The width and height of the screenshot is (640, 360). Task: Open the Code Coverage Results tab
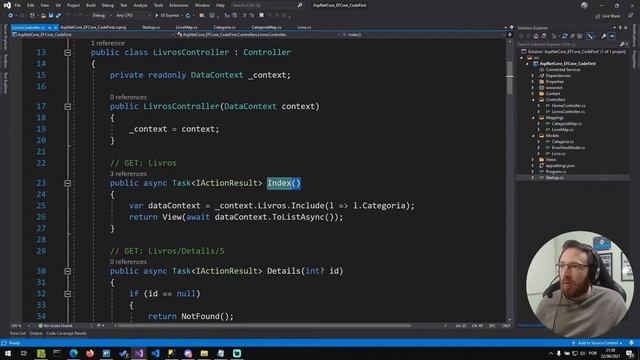click(66, 333)
